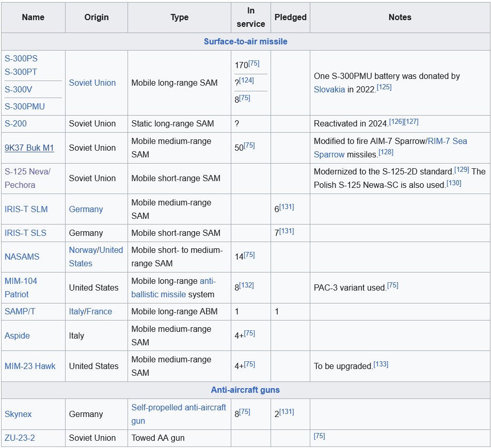Select Reactivated in 2024 note text
Image resolution: width=491 pixels, height=448 pixels.
[x=351, y=124]
